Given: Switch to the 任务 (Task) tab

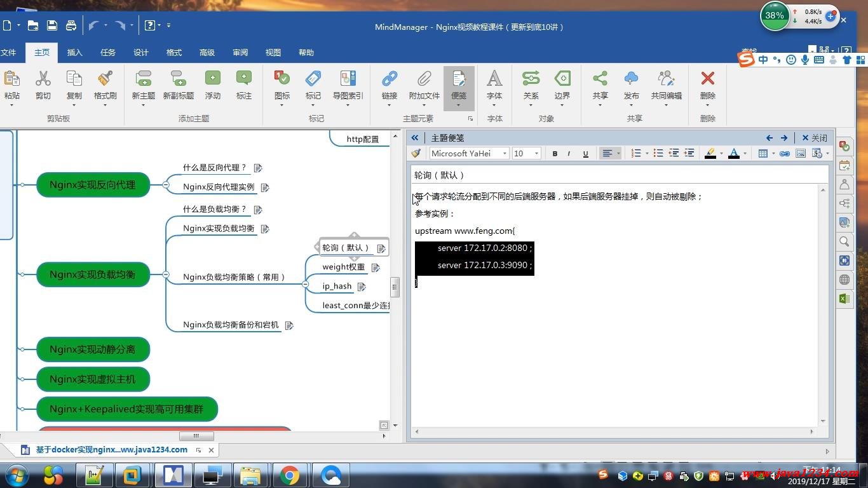Looking at the screenshot, I should coord(108,53).
